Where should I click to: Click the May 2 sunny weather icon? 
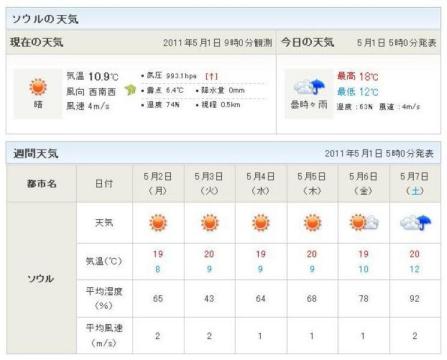158,223
